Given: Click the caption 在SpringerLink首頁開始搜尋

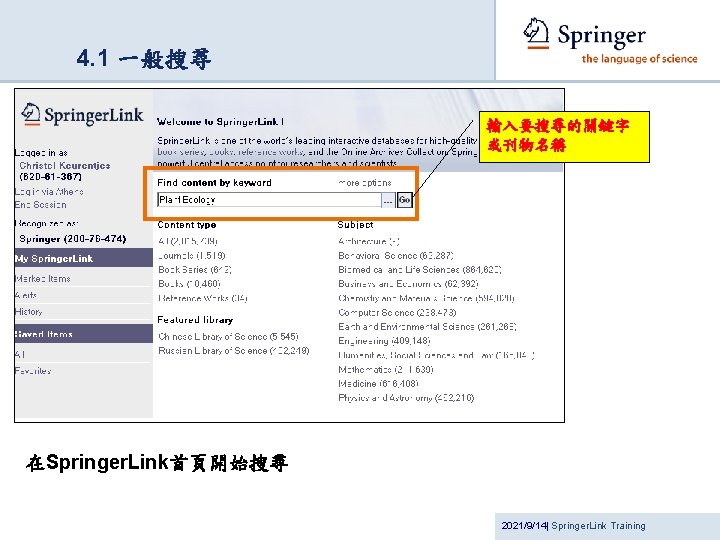Looking at the screenshot, I should 157,462.
